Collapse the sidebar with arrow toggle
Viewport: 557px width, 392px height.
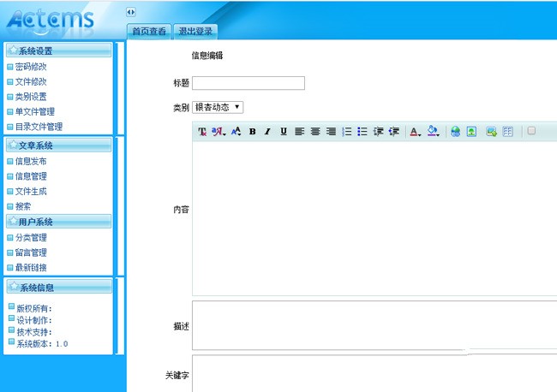click(130, 12)
